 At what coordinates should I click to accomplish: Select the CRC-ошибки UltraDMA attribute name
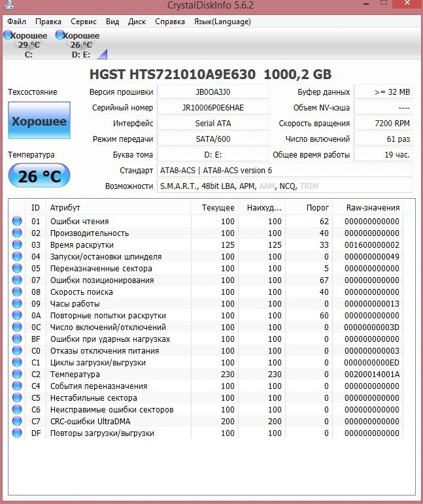(x=90, y=422)
